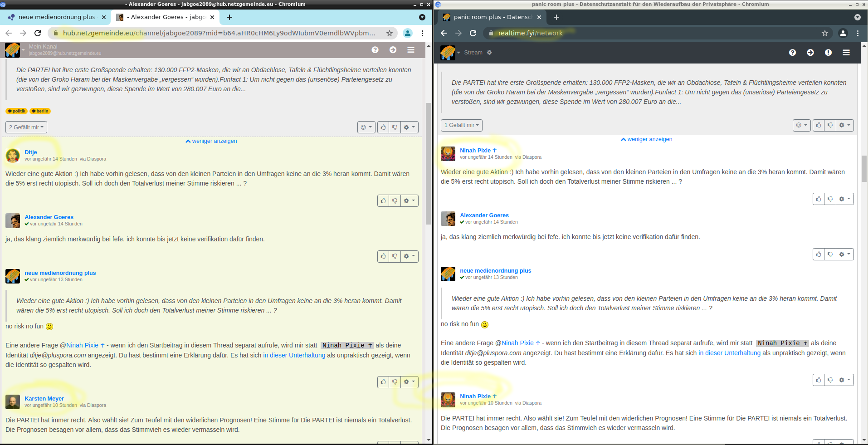The image size is (868, 445).
Task: Open the Chromium profile icon in left window
Action: [408, 33]
